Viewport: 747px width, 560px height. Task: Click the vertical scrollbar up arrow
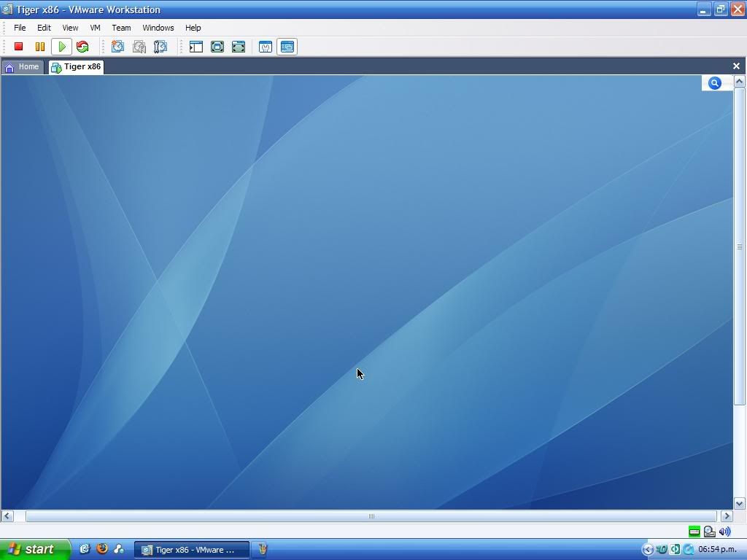click(740, 81)
